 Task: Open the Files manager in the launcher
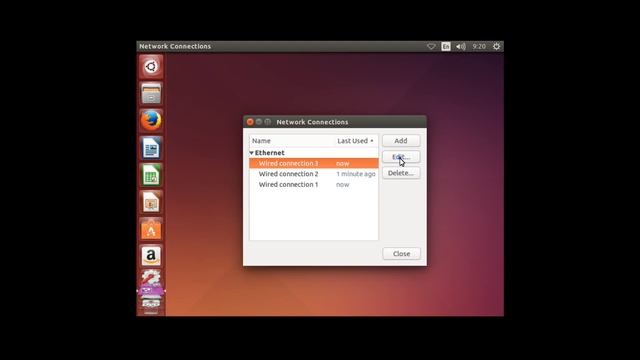tap(151, 93)
